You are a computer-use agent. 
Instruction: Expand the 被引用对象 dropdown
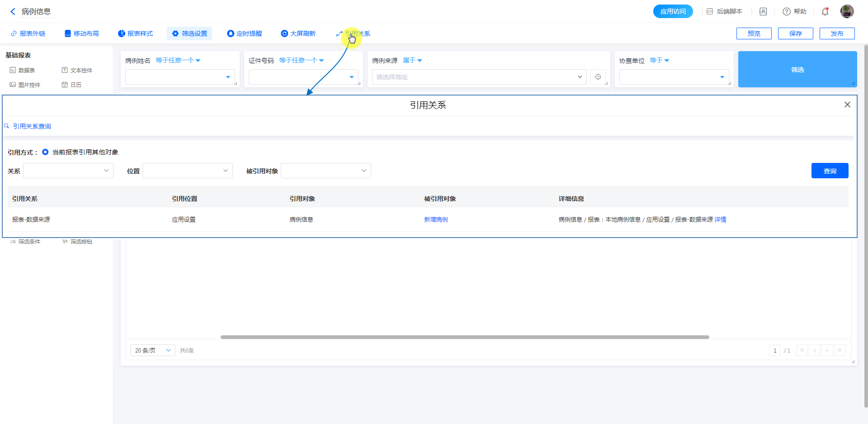[325, 171]
